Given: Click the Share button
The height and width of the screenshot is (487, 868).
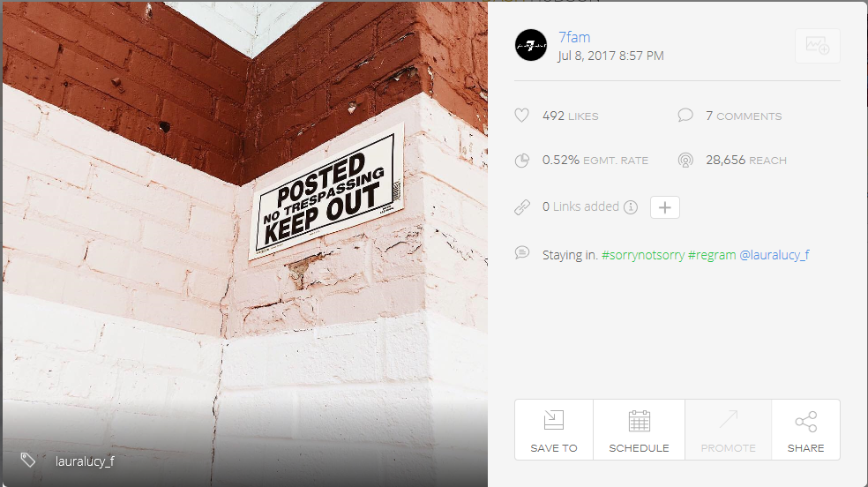Looking at the screenshot, I should pos(806,430).
